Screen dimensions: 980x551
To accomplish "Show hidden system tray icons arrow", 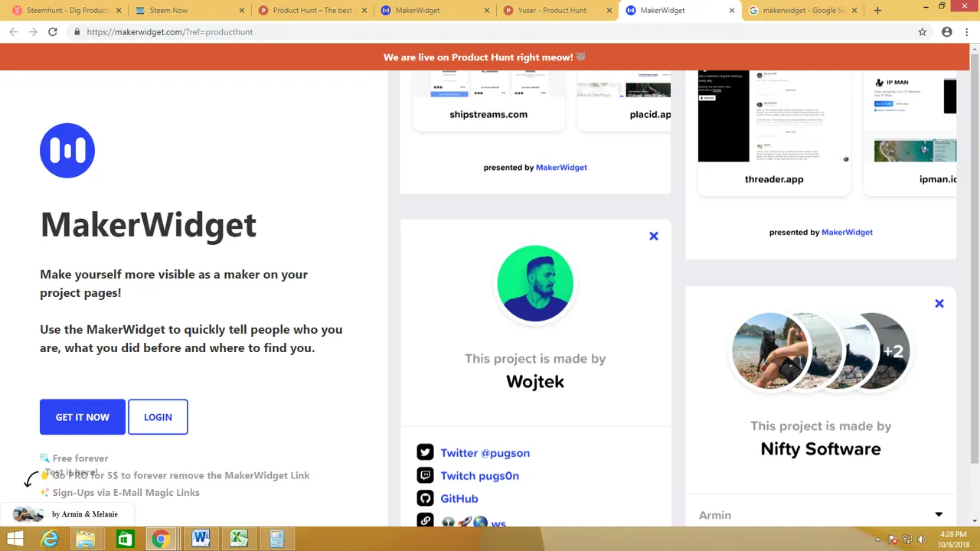I will 878,540.
